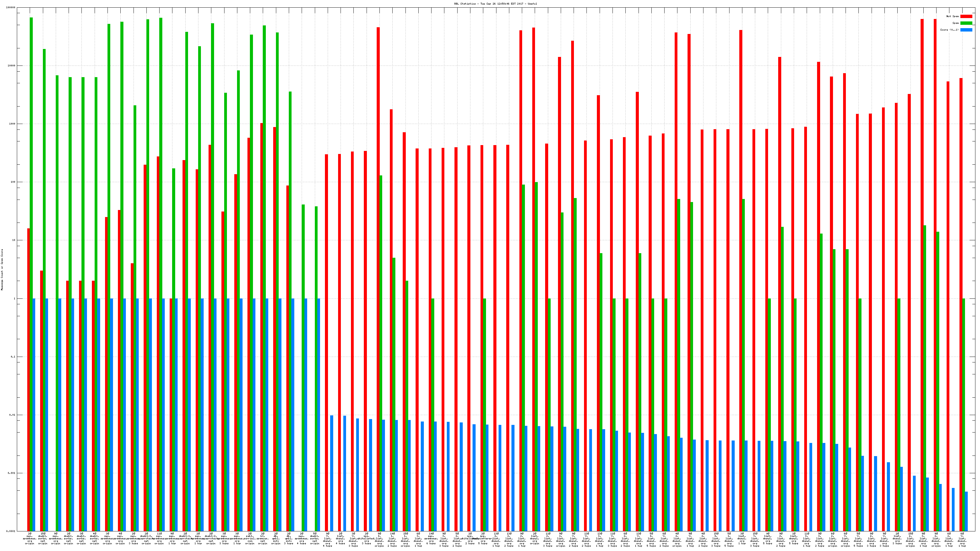Click the 0.01 y-axis tick label
Screen dimensions: 980x551
tap(13, 415)
